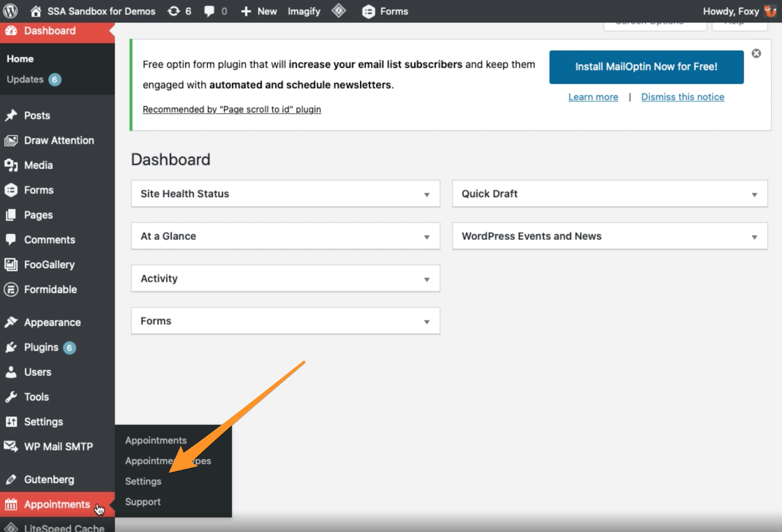Screen dimensions: 782x532
Task: Click the Users person icon
Action: tap(11, 372)
